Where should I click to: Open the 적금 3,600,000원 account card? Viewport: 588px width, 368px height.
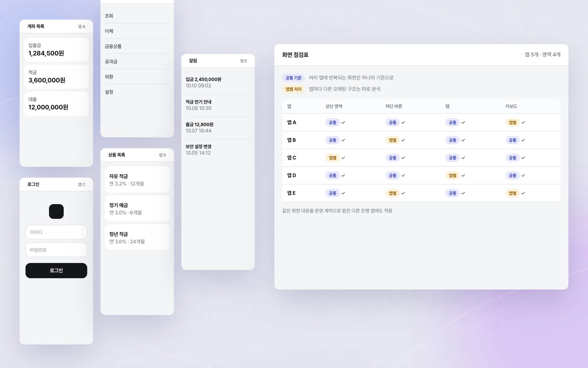click(x=56, y=77)
